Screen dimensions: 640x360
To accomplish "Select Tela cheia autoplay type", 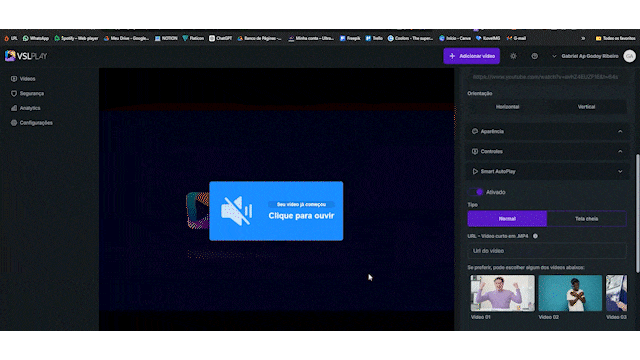I will [587, 219].
